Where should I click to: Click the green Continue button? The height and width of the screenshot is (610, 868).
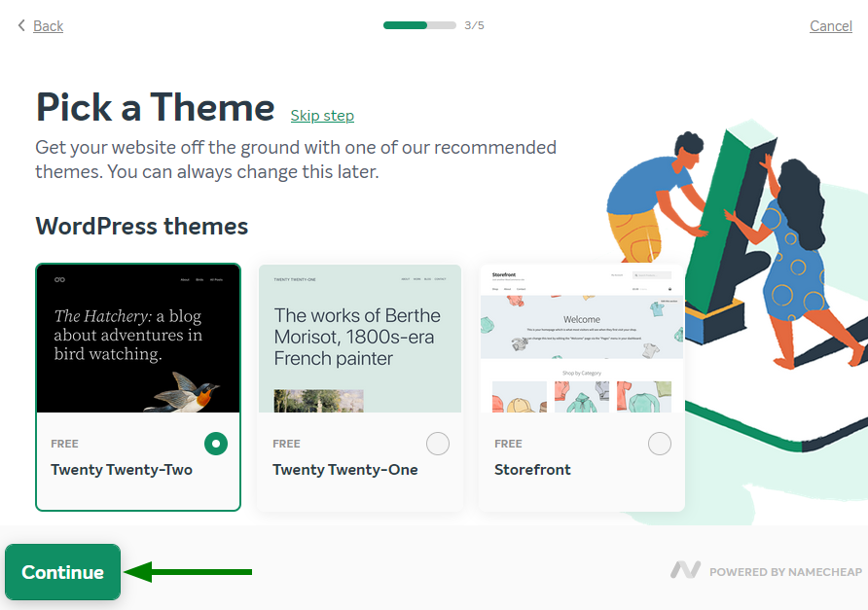point(62,572)
